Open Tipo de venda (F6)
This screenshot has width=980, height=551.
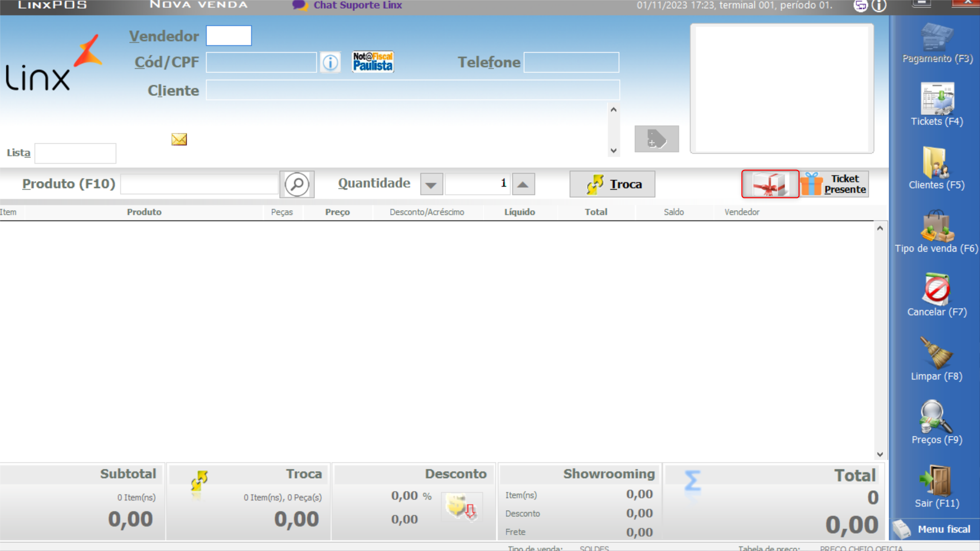tap(937, 227)
